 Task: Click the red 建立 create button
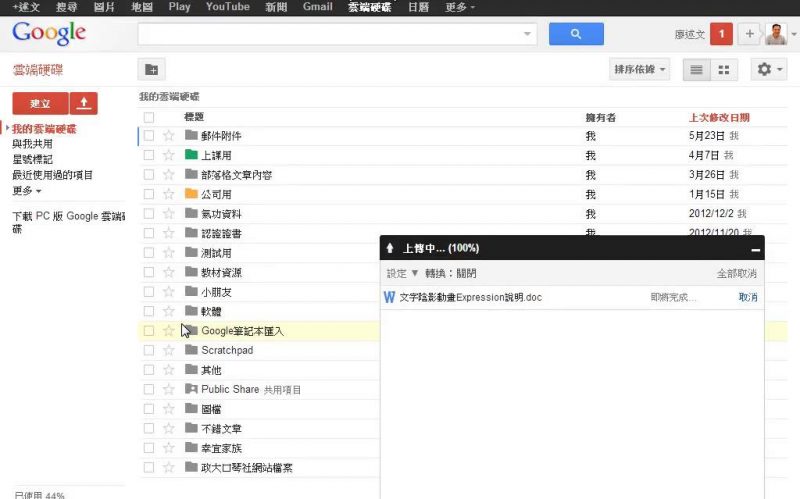click(x=40, y=103)
